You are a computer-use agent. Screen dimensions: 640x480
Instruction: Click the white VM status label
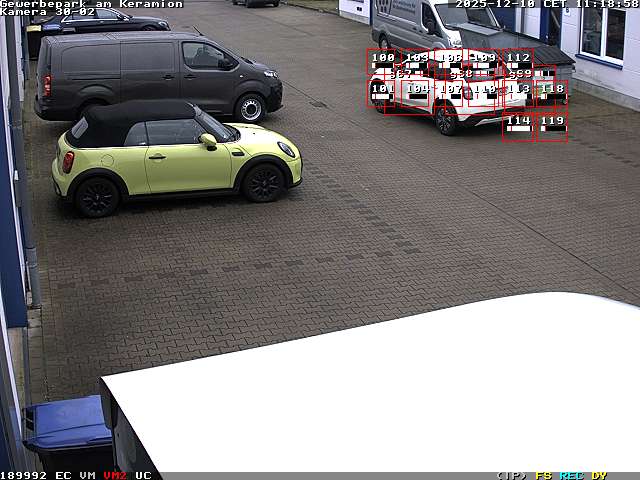pos(88,475)
